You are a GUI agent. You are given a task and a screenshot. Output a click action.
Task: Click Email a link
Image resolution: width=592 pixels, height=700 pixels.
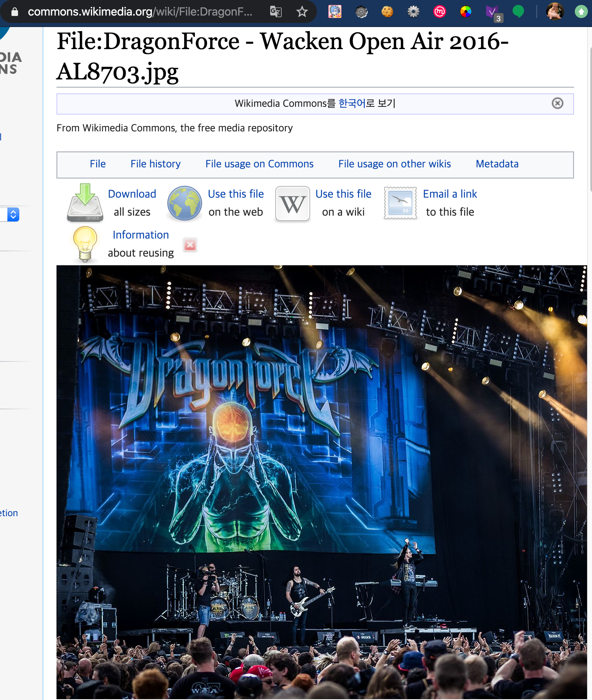[450, 194]
